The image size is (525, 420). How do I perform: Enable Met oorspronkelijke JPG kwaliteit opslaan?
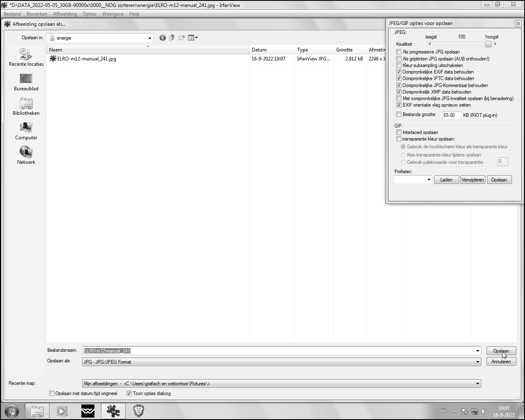coord(399,98)
